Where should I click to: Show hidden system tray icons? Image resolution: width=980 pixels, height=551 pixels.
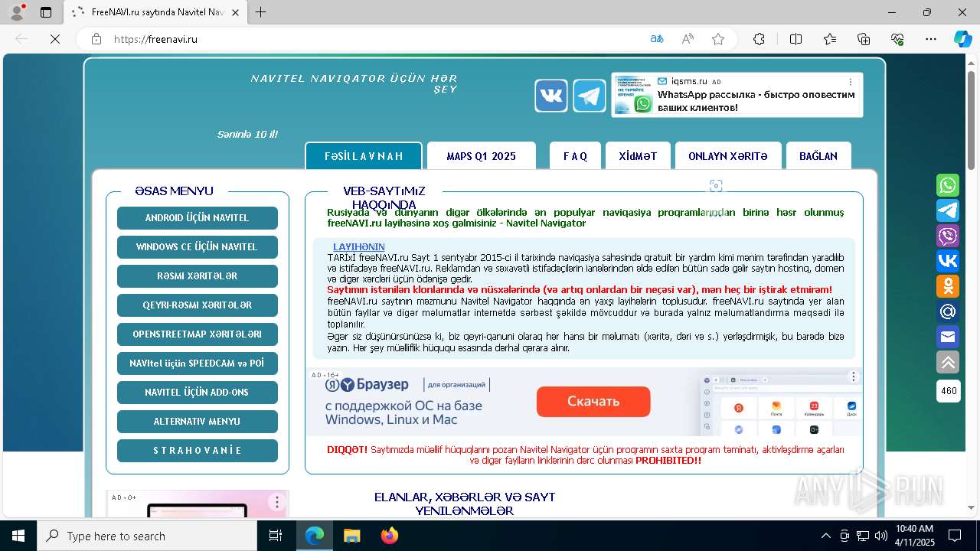825,536
